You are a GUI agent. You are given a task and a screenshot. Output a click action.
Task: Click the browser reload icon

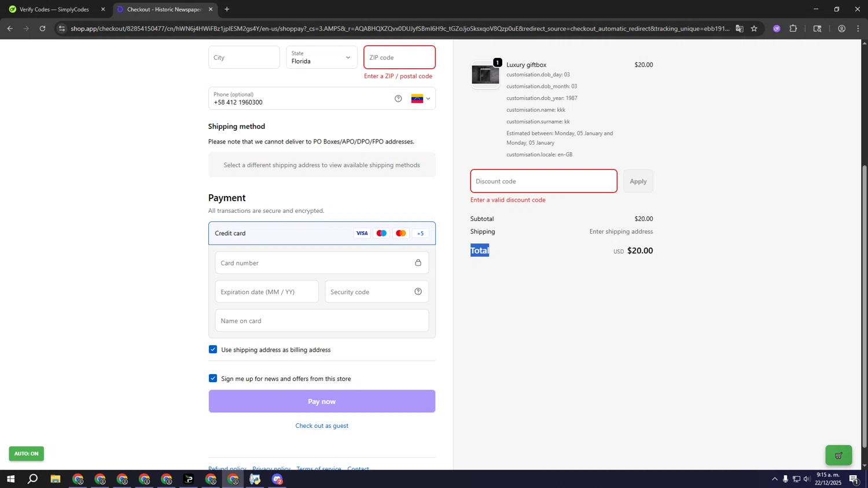point(42,28)
